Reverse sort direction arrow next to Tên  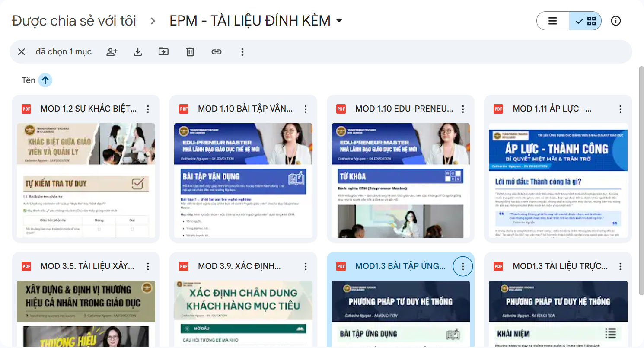pyautogui.click(x=45, y=80)
